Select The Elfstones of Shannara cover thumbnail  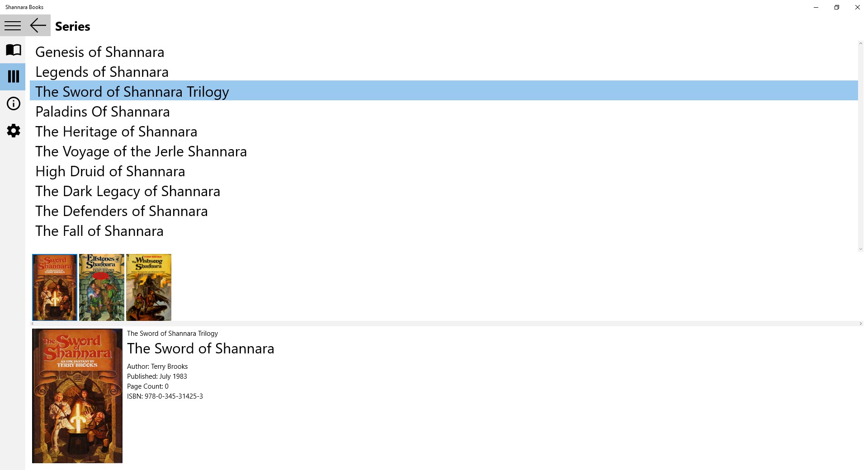102,287
